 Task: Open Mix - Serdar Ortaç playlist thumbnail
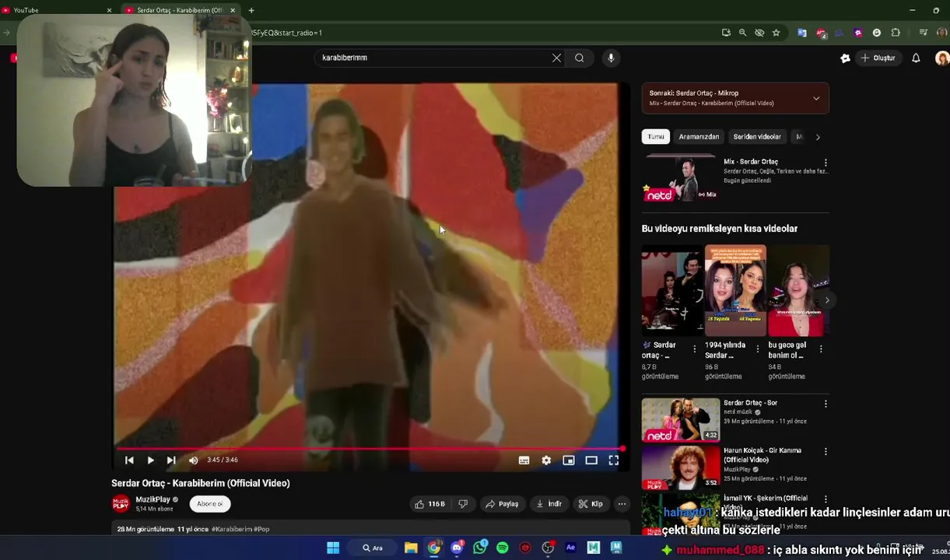point(680,178)
